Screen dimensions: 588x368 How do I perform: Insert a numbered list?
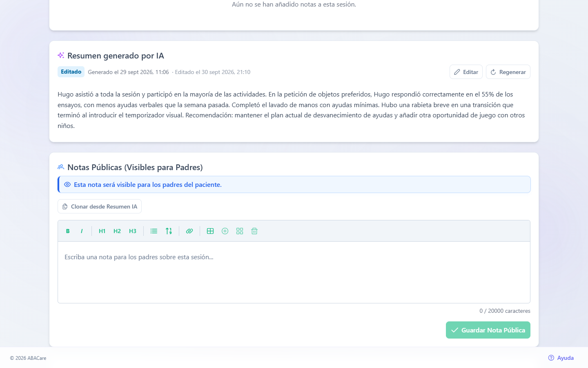(169, 231)
